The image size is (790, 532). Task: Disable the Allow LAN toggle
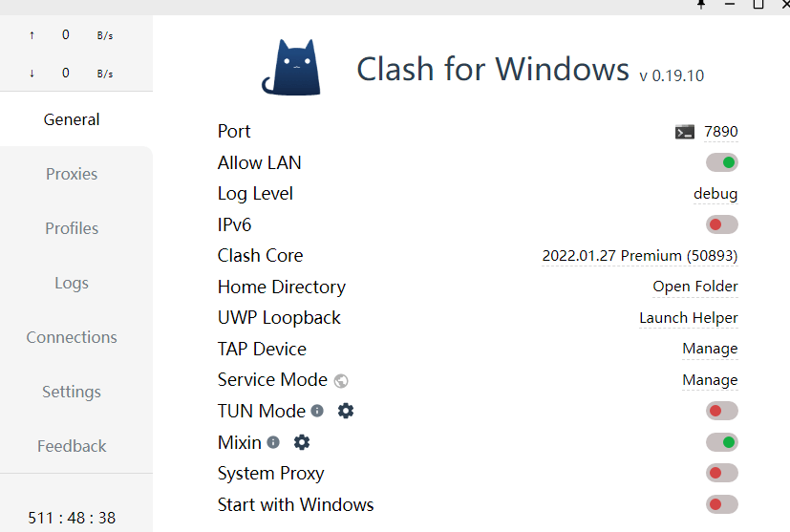722,162
